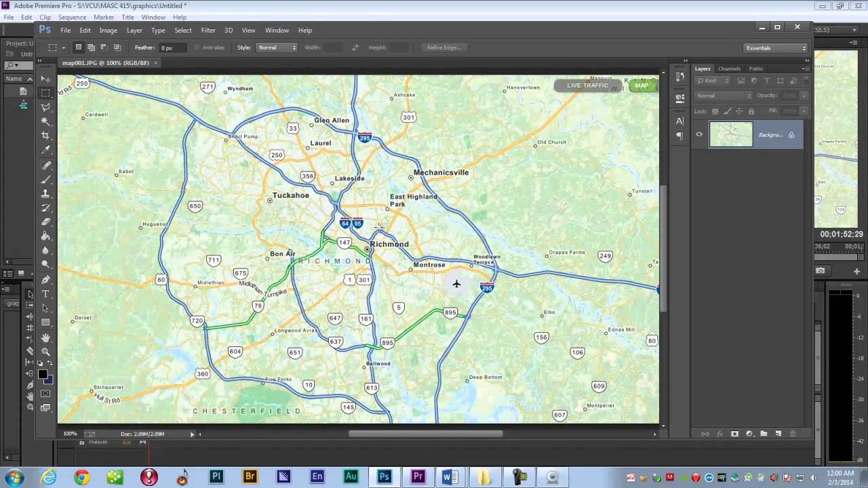868x488 pixels.
Task: Click Delete layer trash icon
Action: coord(793,434)
